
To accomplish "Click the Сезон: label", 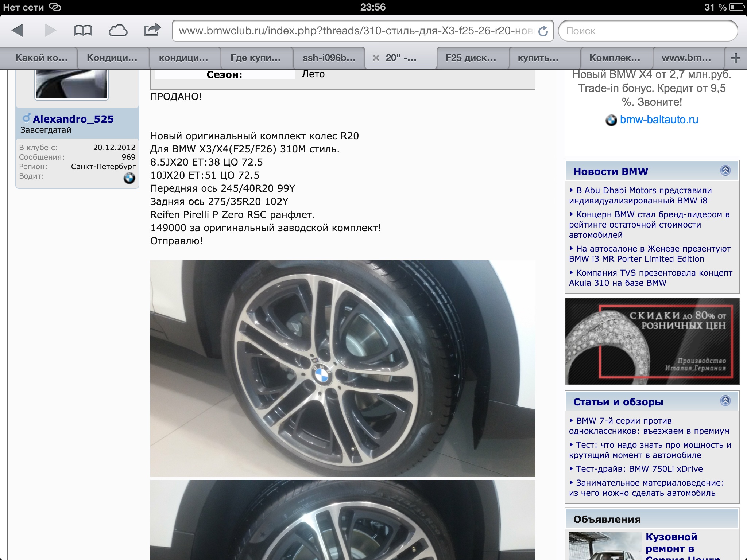I will pos(224,75).
